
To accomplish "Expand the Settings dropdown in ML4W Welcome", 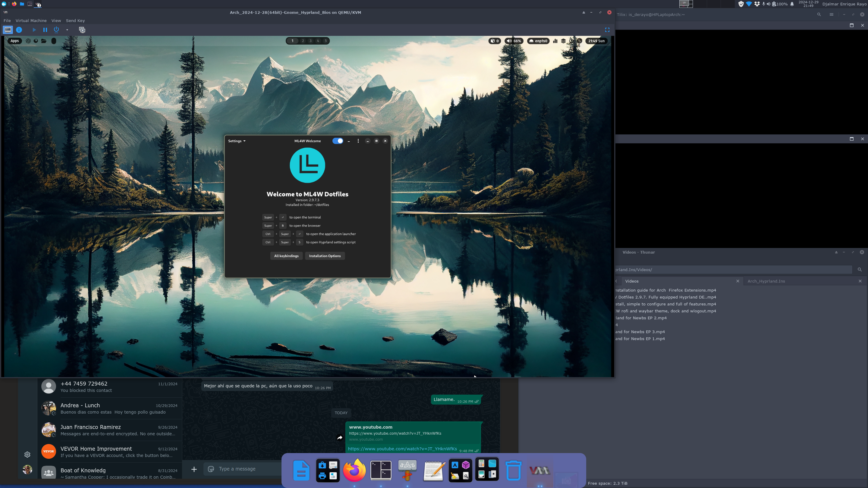I will pyautogui.click(x=237, y=141).
